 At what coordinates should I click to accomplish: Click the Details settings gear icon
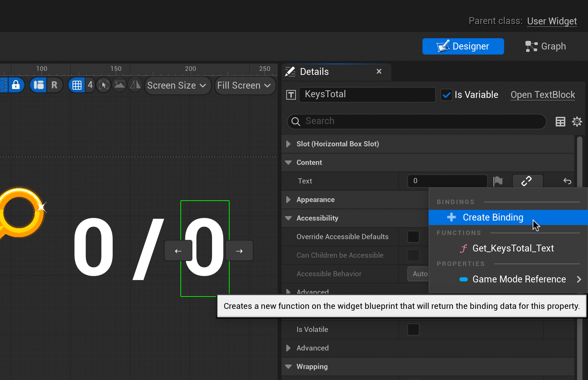tap(577, 122)
